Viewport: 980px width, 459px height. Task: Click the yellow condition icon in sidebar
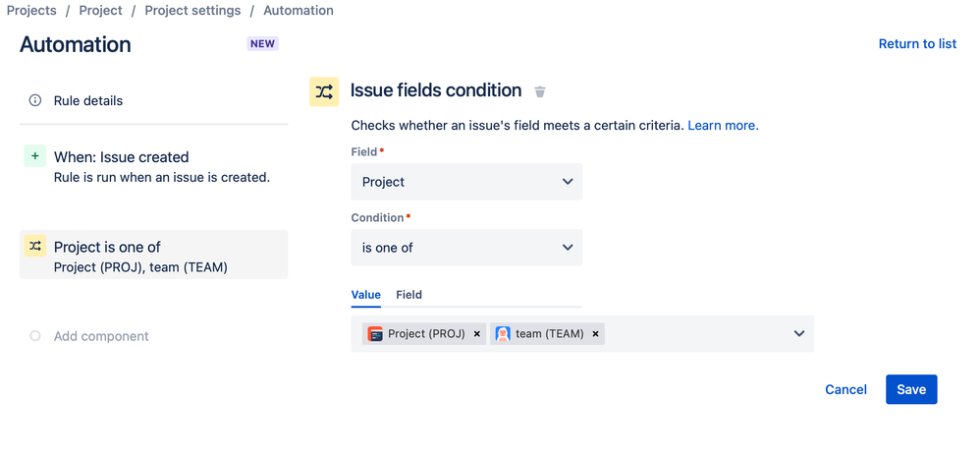click(x=35, y=247)
